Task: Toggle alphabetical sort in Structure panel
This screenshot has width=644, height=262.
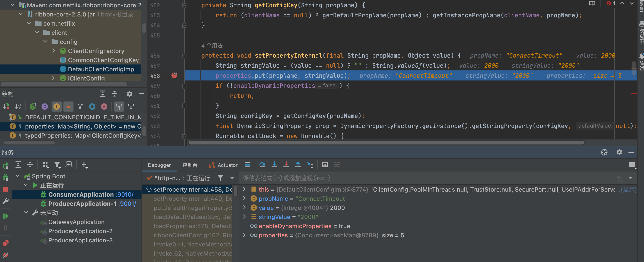Action: click(x=18, y=107)
